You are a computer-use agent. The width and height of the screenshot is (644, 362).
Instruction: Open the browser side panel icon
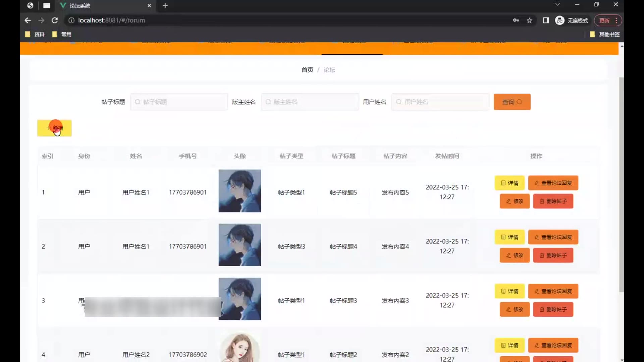(x=546, y=20)
